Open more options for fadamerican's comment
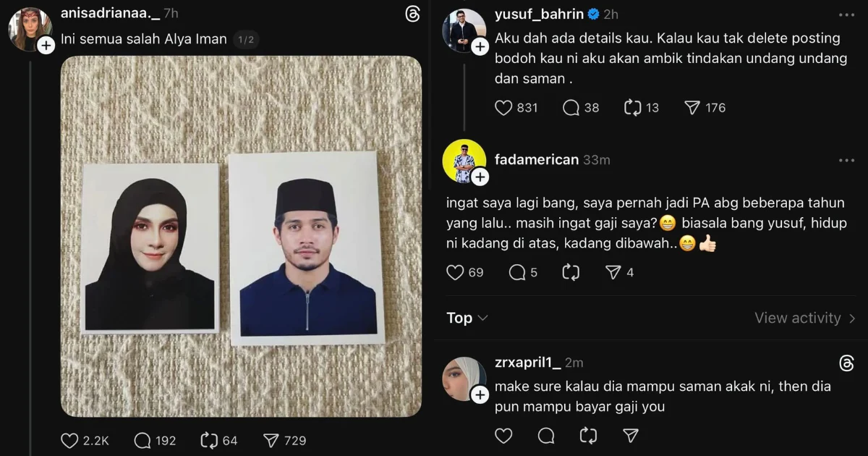This screenshot has height=456, width=868. point(846,160)
